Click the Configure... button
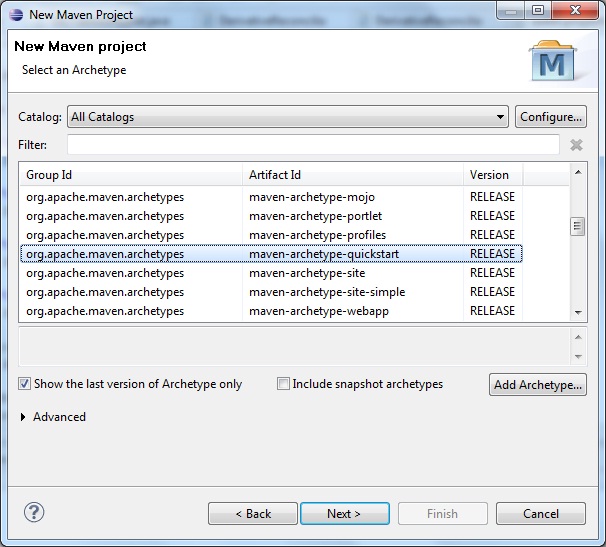Screen dimensions: 606x547 (x=551, y=117)
